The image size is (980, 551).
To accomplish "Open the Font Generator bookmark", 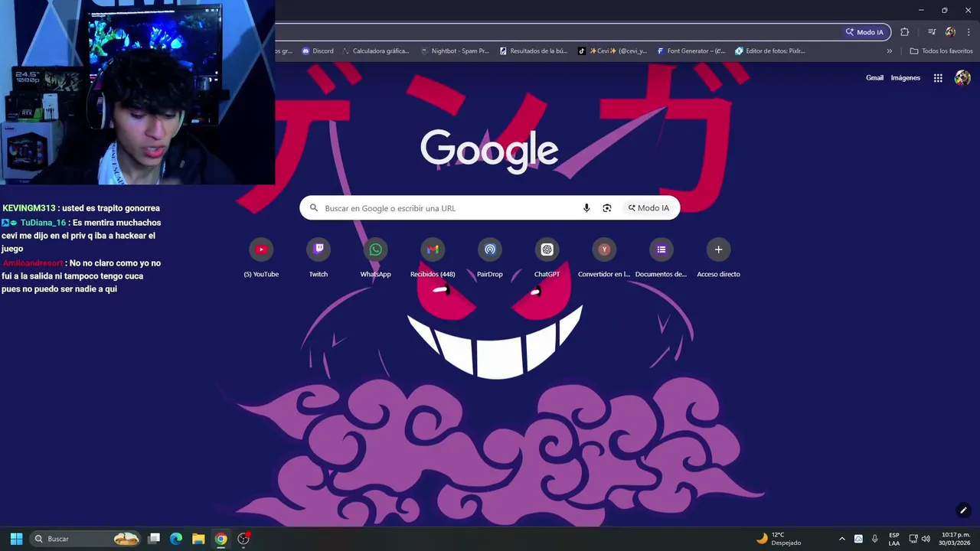I will [x=691, y=51].
